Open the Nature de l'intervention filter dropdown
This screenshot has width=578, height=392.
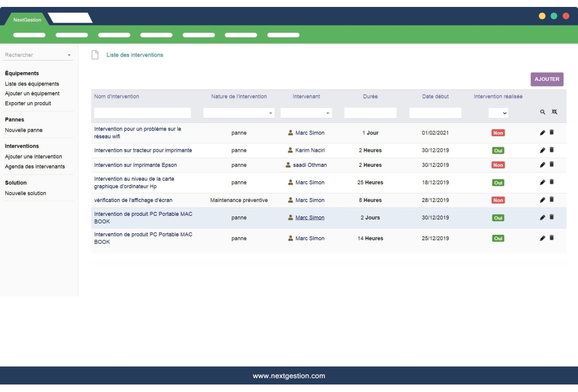click(239, 113)
